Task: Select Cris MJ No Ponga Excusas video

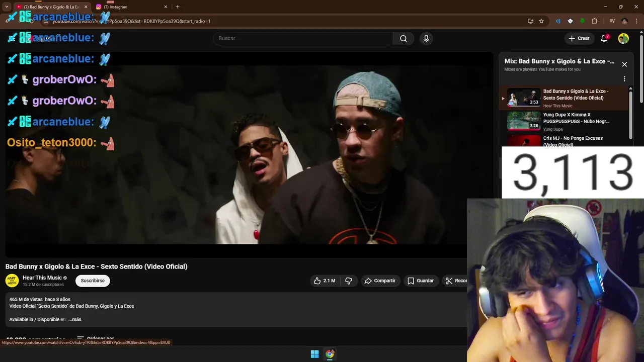Action: pos(564,140)
